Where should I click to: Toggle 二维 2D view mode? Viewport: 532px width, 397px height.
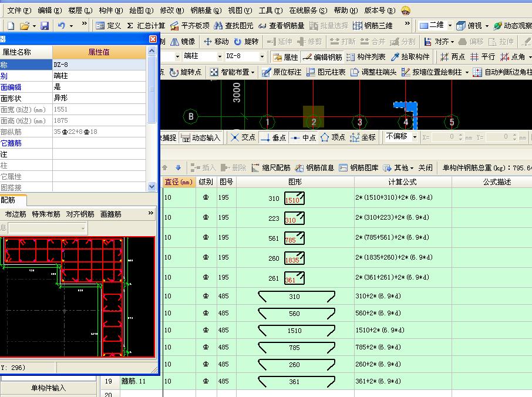pos(431,25)
